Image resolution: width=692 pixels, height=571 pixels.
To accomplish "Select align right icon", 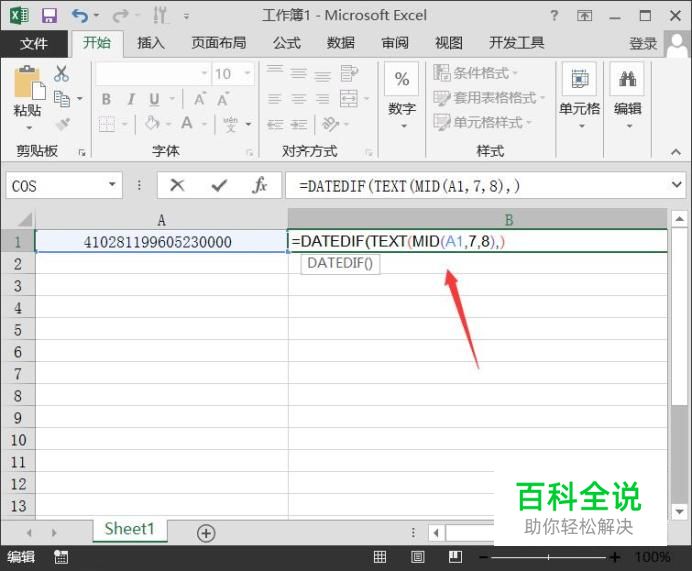I will [323, 98].
